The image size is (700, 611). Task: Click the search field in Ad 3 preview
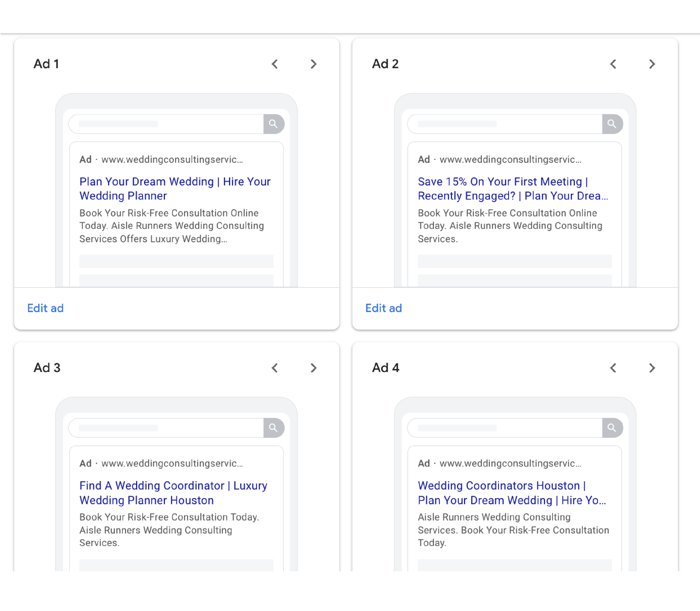[166, 428]
